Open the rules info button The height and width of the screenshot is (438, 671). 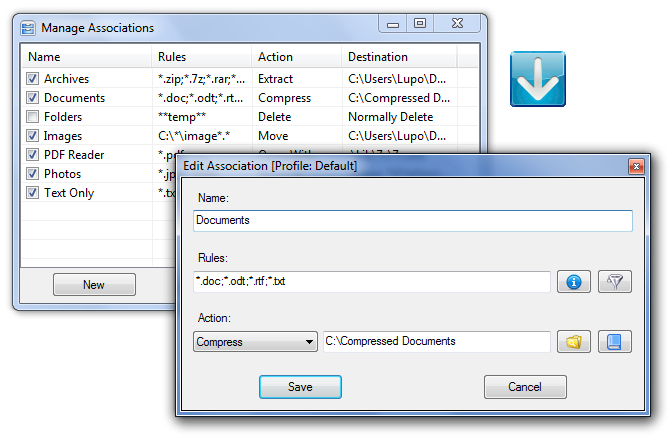pyautogui.click(x=574, y=282)
